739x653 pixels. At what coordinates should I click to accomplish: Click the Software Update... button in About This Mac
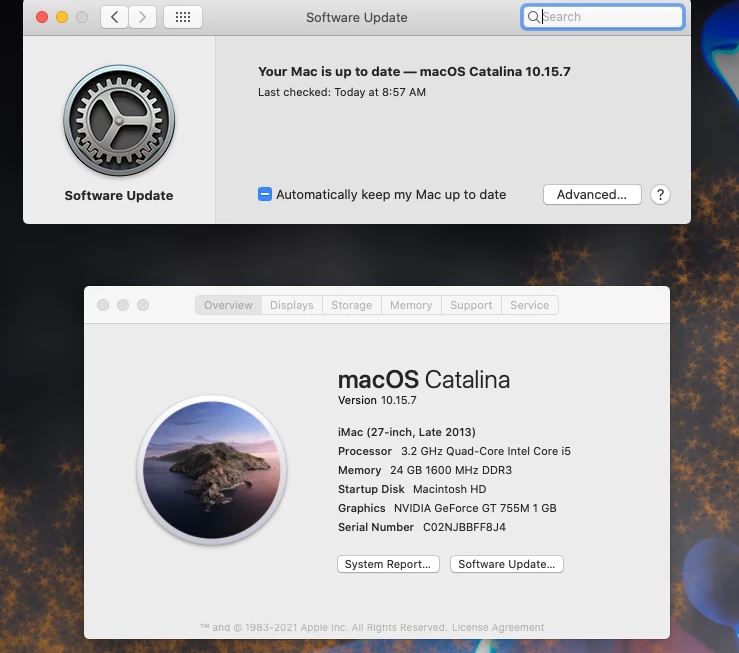[507, 564]
